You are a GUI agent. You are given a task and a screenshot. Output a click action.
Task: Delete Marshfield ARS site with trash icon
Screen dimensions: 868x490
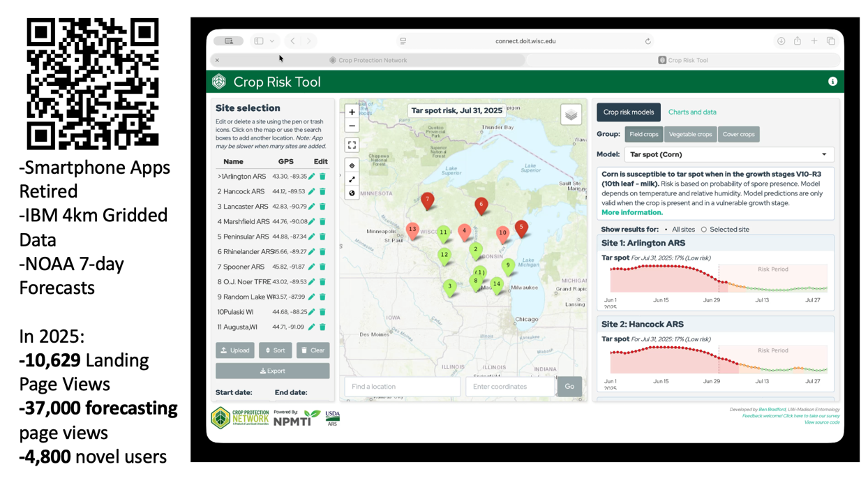point(322,222)
